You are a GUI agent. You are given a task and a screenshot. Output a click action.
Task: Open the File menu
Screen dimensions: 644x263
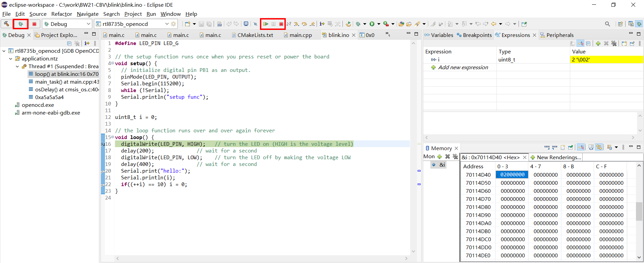(6, 14)
